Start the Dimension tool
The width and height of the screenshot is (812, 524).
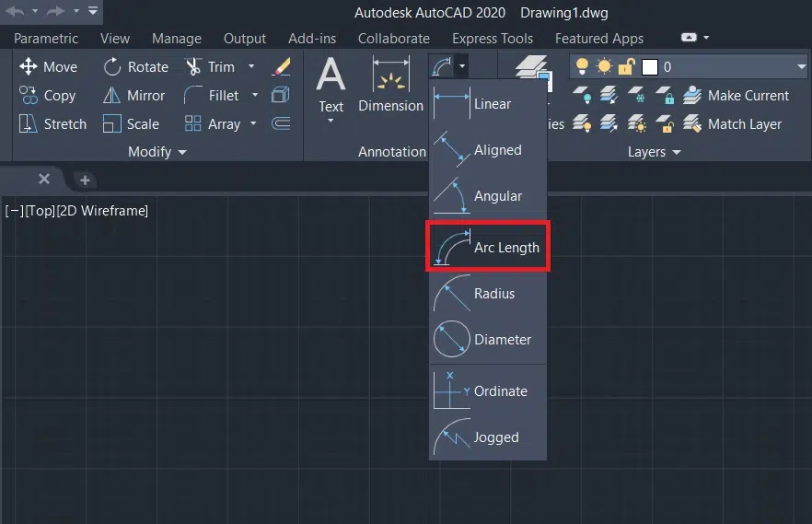pos(390,85)
